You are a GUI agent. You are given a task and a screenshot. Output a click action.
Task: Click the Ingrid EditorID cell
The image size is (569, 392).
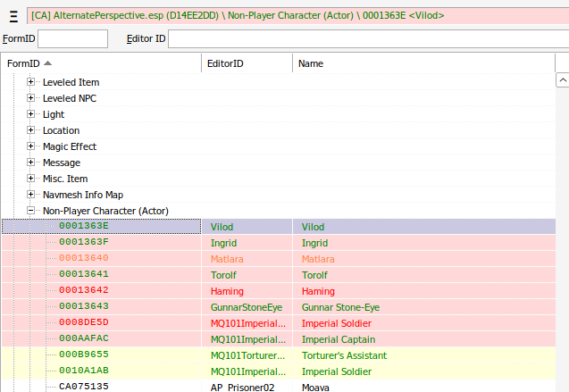pos(247,243)
